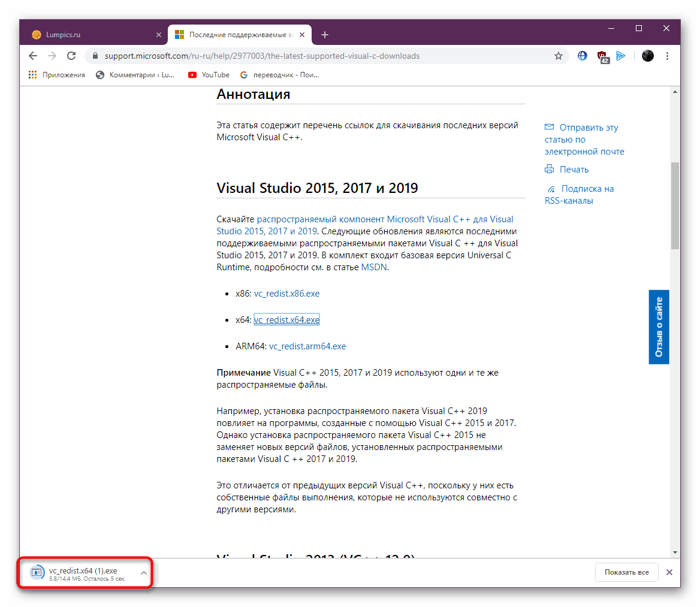Click the Visual Studio 2015, 2017 и 2019 heading
The image size is (700, 607).
pyautogui.click(x=317, y=188)
